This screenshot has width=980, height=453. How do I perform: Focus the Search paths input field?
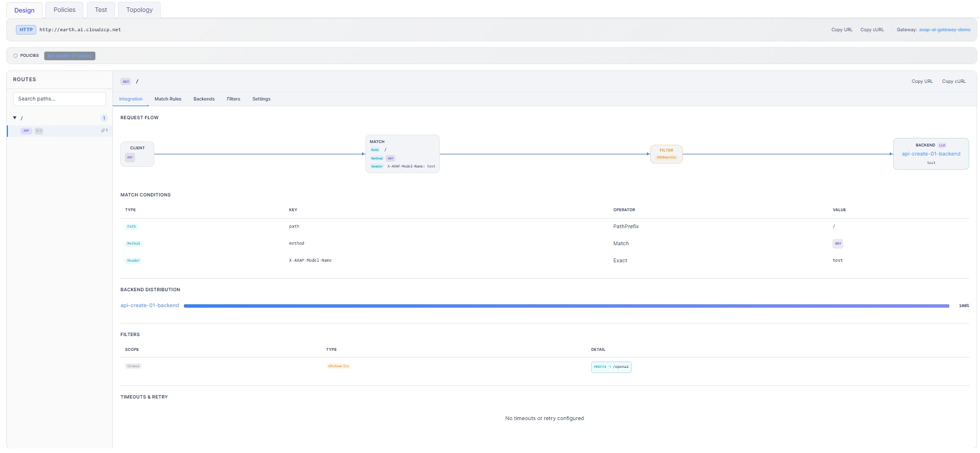coord(60,99)
